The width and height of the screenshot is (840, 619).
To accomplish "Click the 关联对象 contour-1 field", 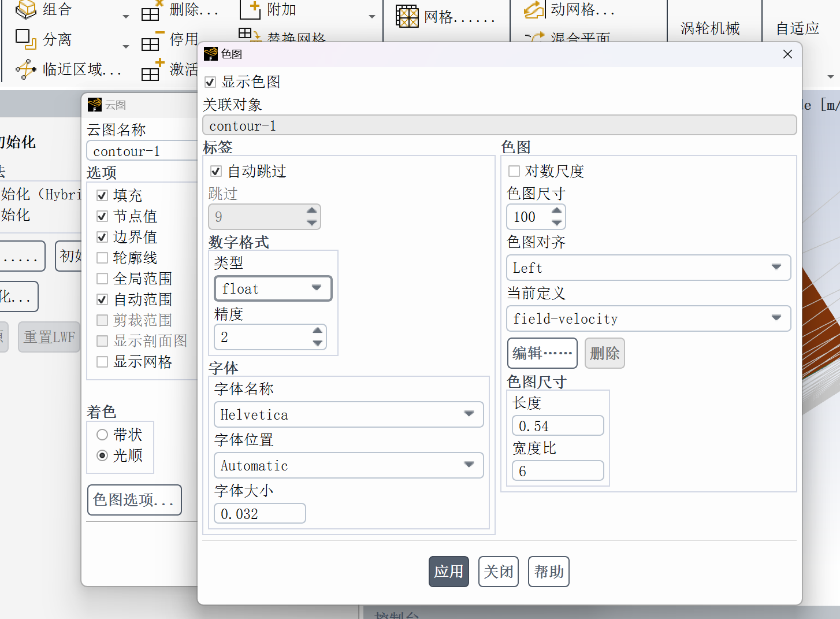I will 500,125.
